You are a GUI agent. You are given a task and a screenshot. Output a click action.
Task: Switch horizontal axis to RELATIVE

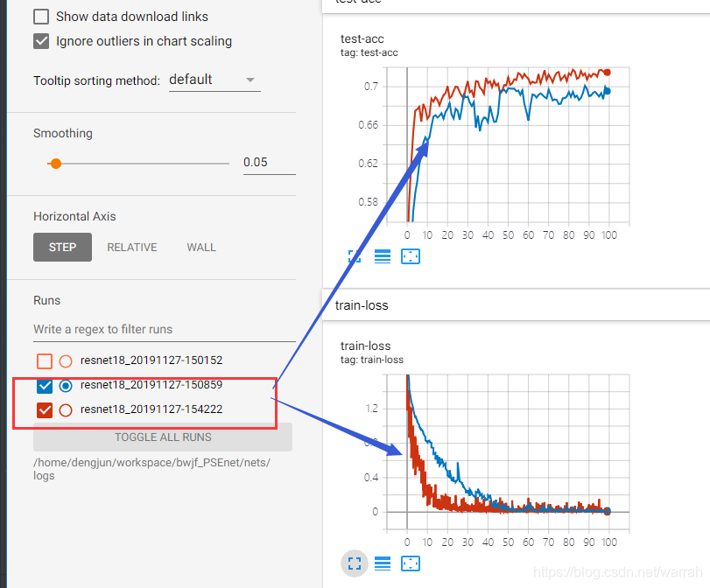point(132,248)
